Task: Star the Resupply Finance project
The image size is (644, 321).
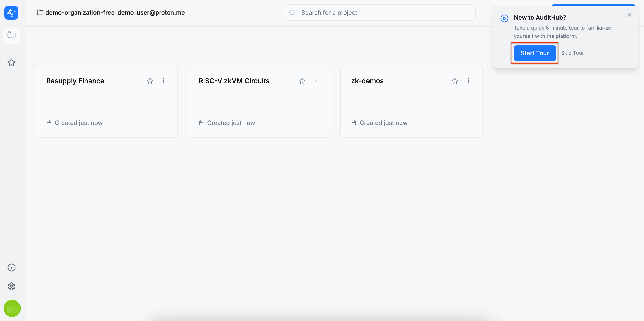Action: tap(150, 81)
